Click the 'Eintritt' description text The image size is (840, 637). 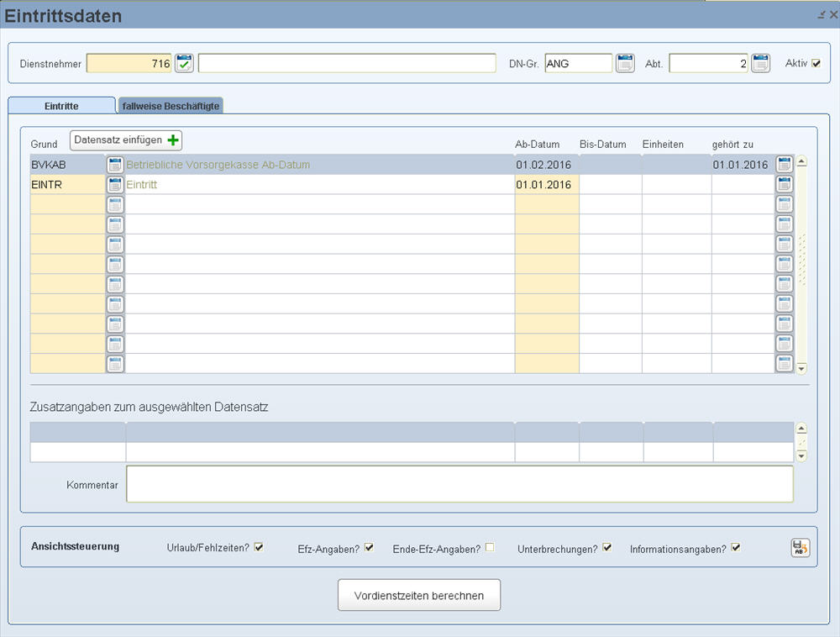pyautogui.click(x=141, y=185)
